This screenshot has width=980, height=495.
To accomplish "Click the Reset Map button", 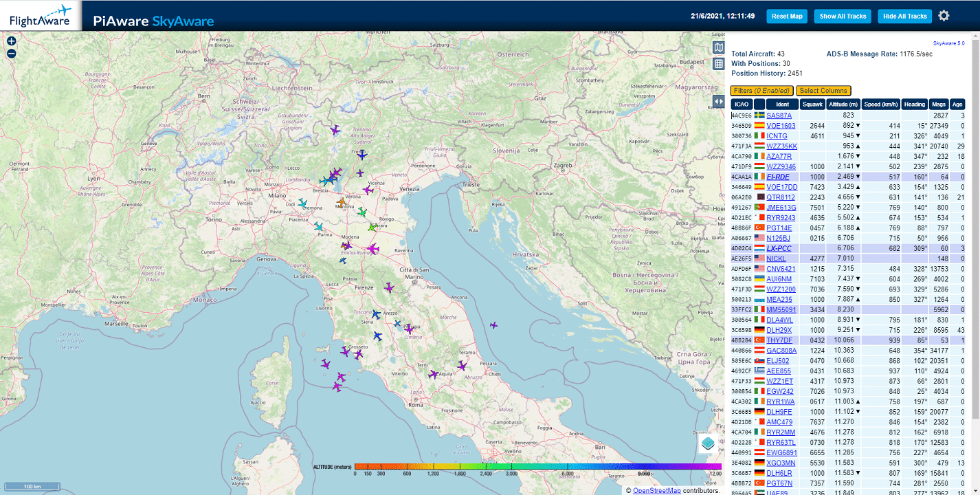I will 787,16.
